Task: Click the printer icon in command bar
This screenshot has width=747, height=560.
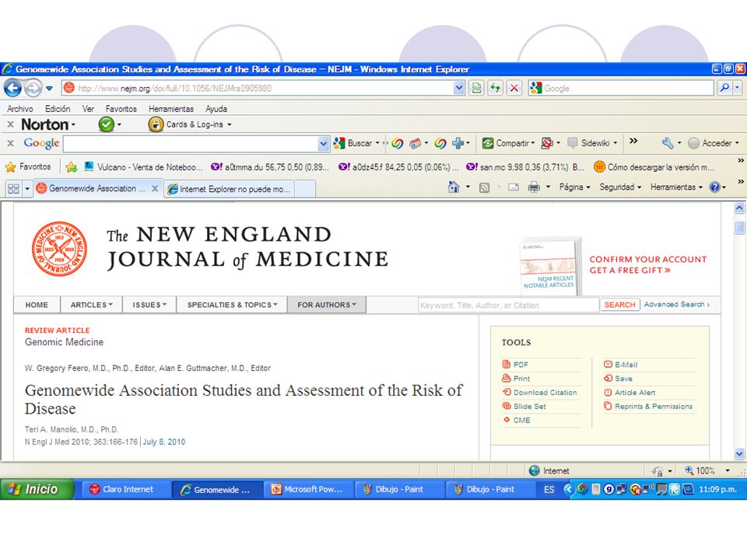Action: pos(534,187)
